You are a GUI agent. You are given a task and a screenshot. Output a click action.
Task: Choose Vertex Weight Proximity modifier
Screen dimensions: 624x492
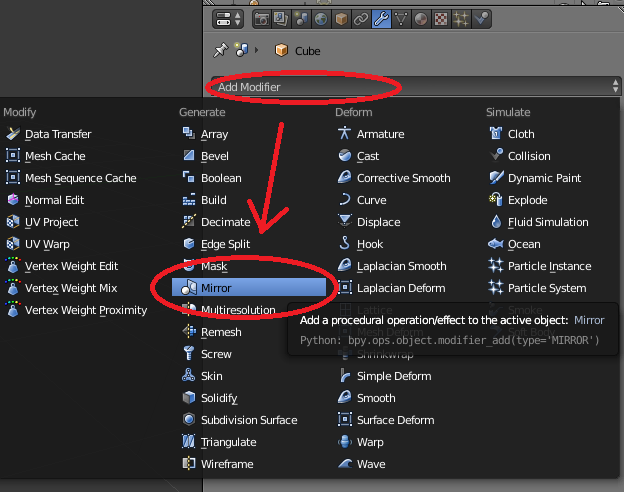[76, 310]
